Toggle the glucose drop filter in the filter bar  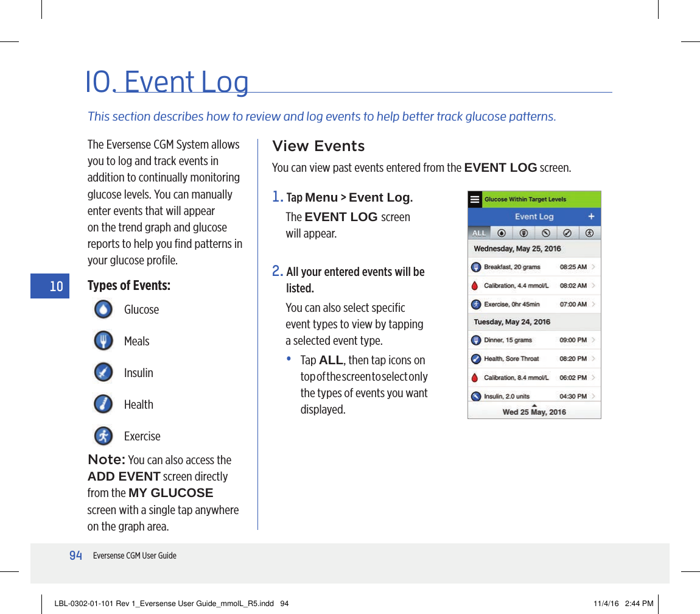pos(502,233)
